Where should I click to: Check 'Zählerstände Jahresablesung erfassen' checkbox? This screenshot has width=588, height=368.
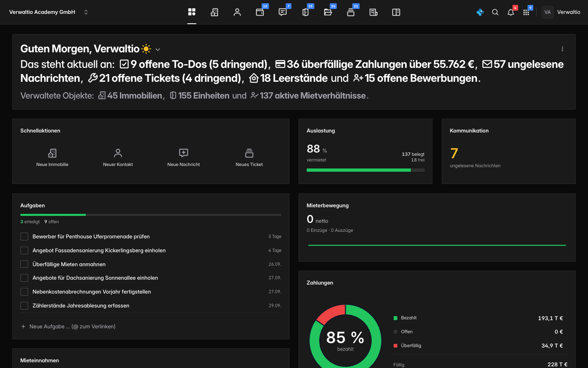coord(24,305)
